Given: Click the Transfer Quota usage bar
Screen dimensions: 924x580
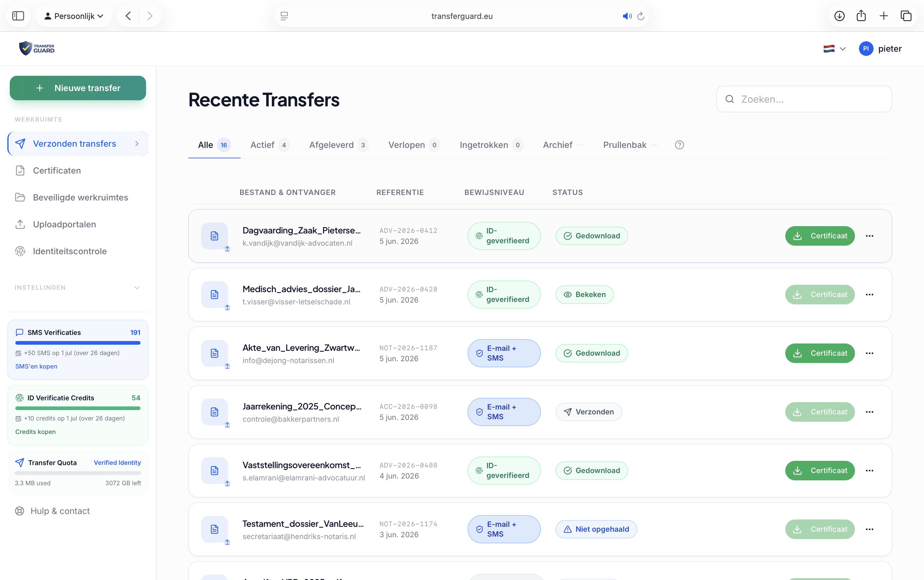Looking at the screenshot, I should click(78, 473).
